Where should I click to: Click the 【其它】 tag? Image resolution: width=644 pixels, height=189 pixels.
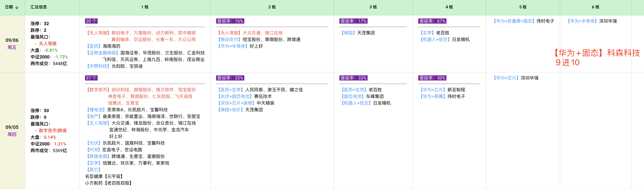(x=94, y=170)
